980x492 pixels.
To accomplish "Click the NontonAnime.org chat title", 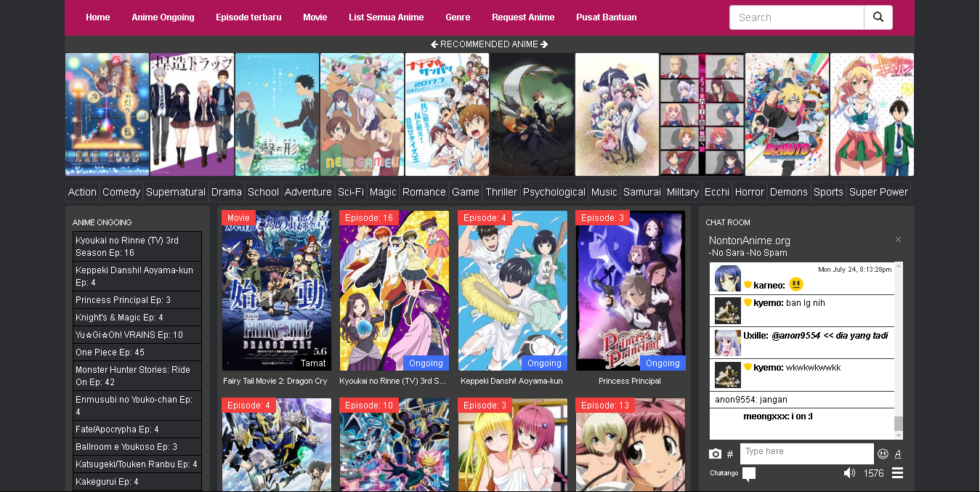I will click(x=750, y=241).
